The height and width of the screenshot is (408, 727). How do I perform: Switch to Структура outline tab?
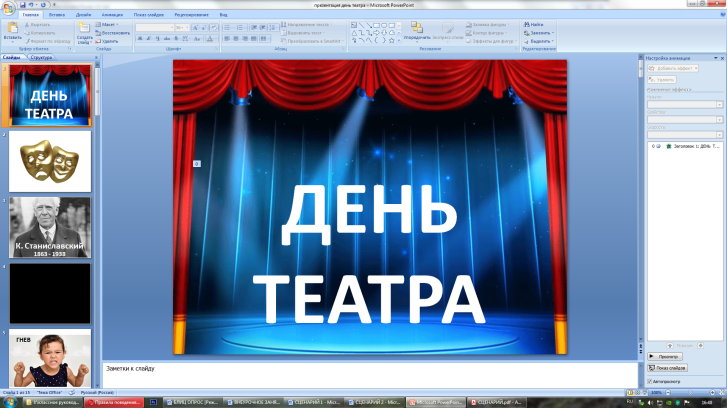42,58
